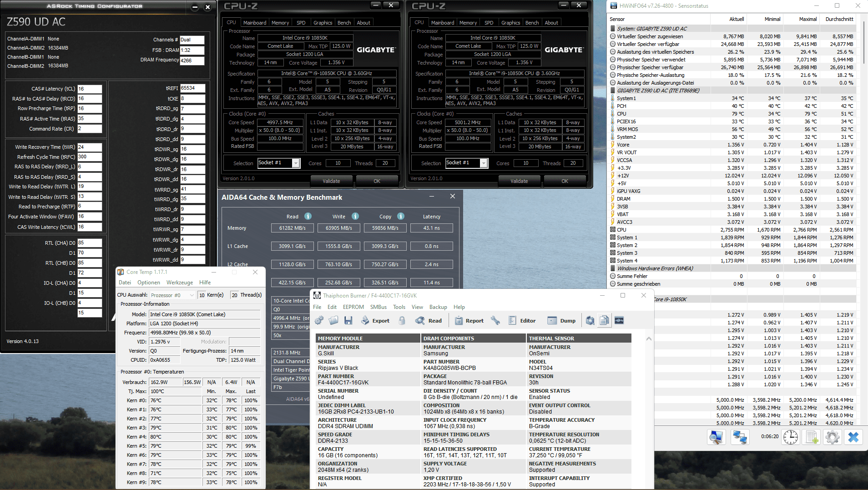
Task: Click the floppy disk save icon in Thaiphoon Burner
Action: click(x=348, y=320)
